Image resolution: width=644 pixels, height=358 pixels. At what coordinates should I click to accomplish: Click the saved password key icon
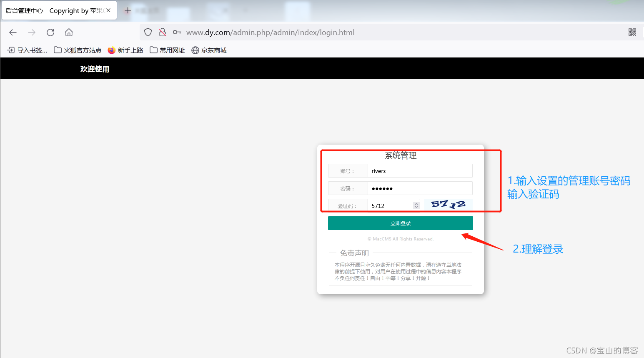tap(177, 33)
